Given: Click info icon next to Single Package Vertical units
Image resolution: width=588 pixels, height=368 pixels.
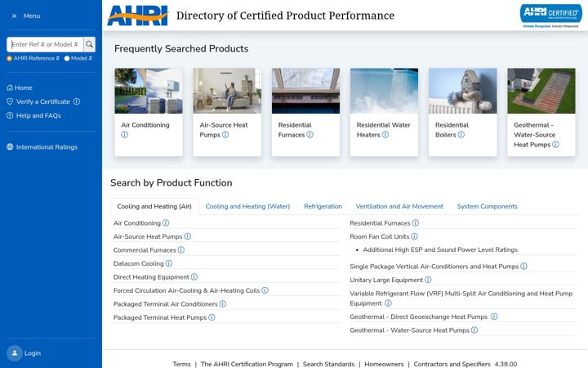Looking at the screenshot, I should pyautogui.click(x=523, y=266).
